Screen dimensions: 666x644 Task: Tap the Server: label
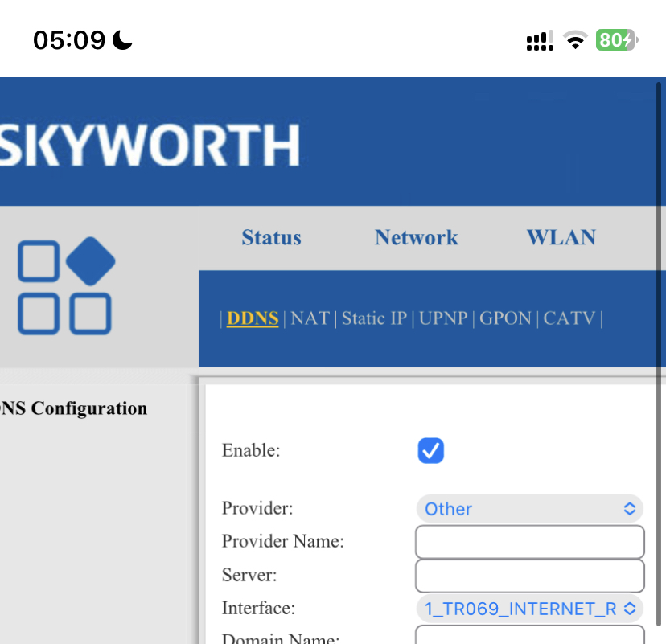coord(249,575)
